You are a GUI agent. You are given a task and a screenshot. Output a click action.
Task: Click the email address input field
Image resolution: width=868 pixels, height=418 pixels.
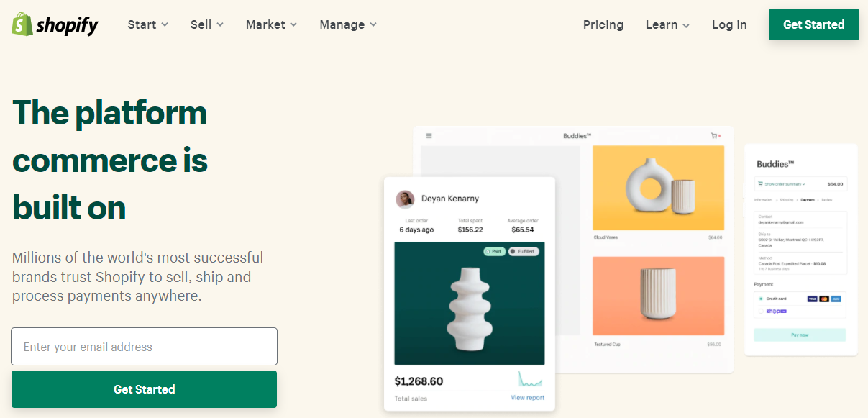144,347
